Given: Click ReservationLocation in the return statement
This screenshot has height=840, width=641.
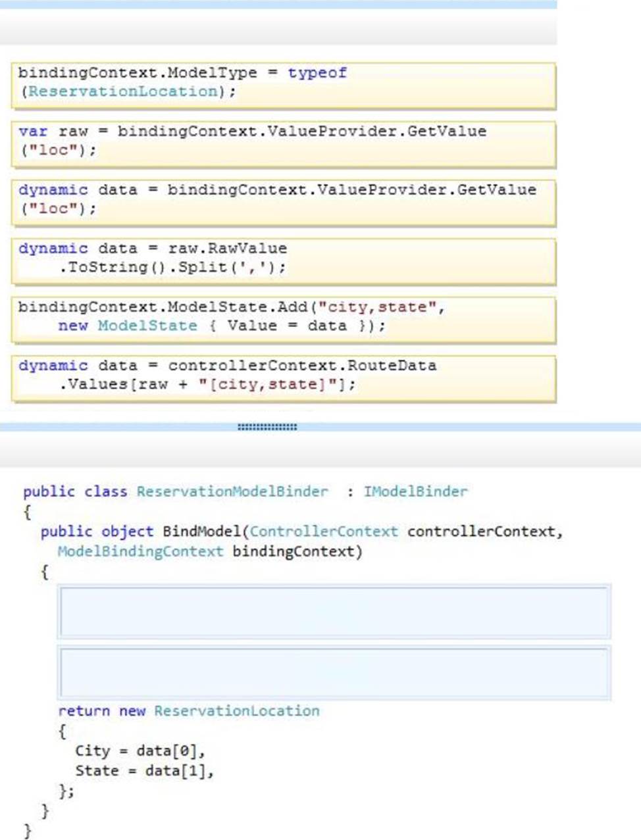Looking at the screenshot, I should tap(236, 711).
